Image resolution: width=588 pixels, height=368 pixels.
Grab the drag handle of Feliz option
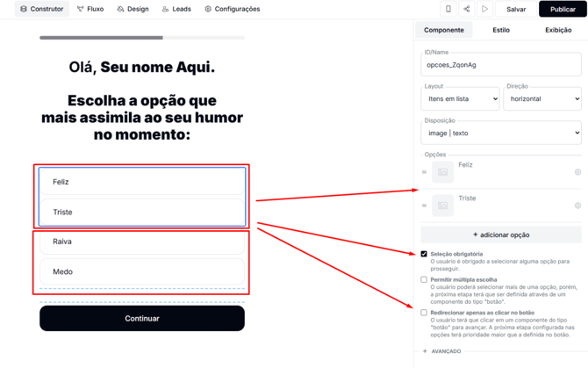[x=424, y=172]
